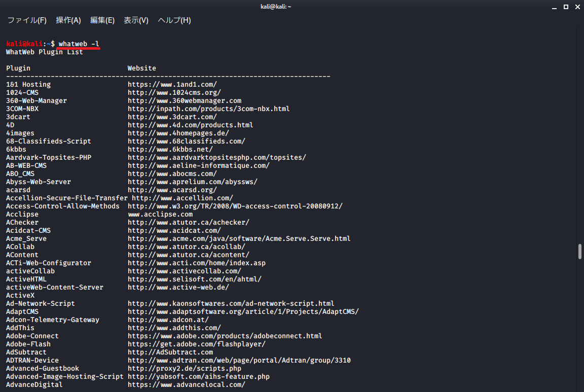584x392 pixels.
Task: Click URL https://www.advancelocal.com/
Action: point(186,385)
